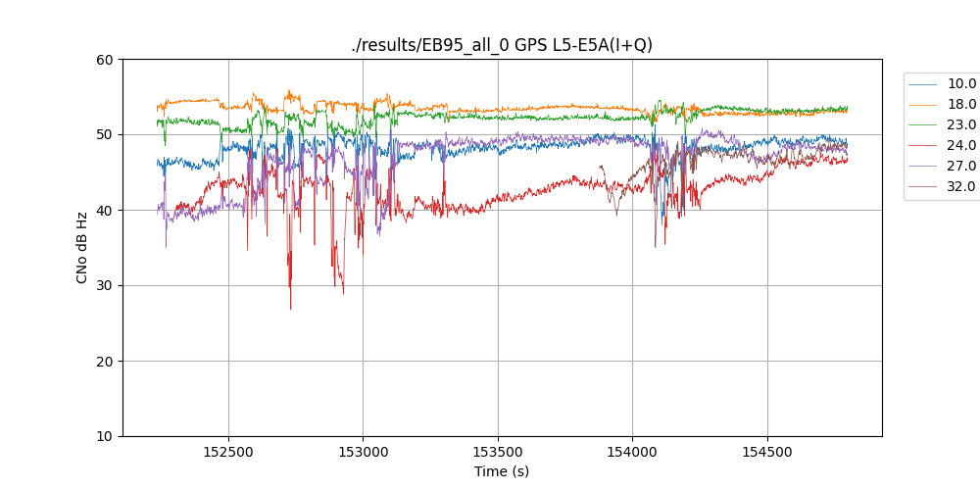
Task: Click the 154000 x-axis tick label
Action: click(632, 453)
